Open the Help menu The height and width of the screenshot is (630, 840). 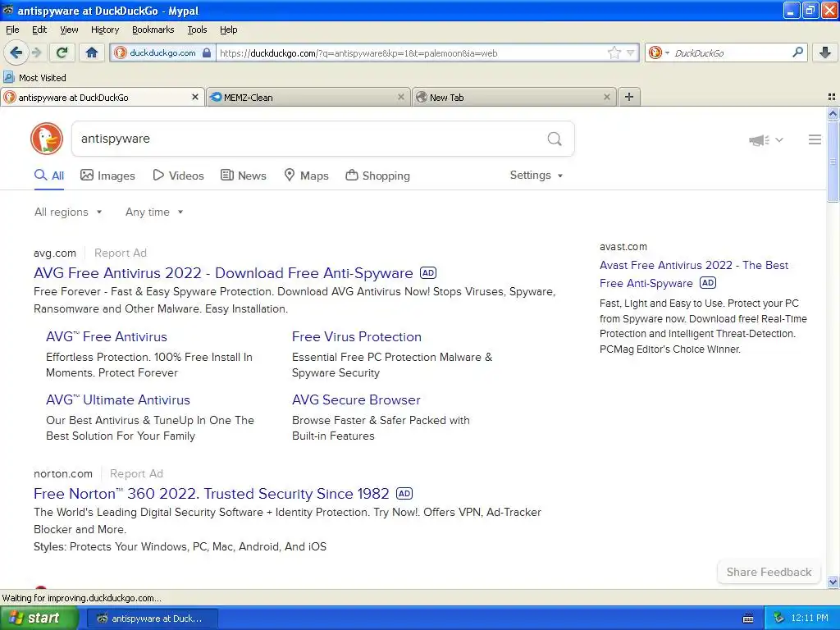(x=228, y=30)
